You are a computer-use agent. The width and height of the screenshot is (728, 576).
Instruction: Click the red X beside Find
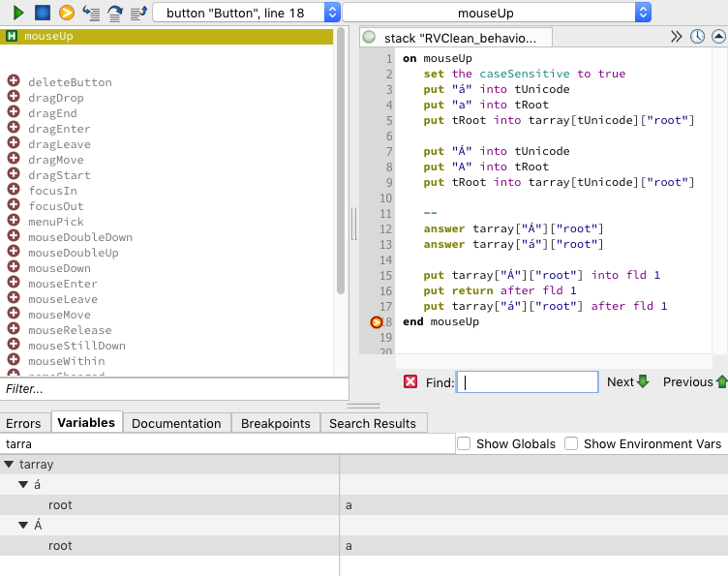click(410, 381)
